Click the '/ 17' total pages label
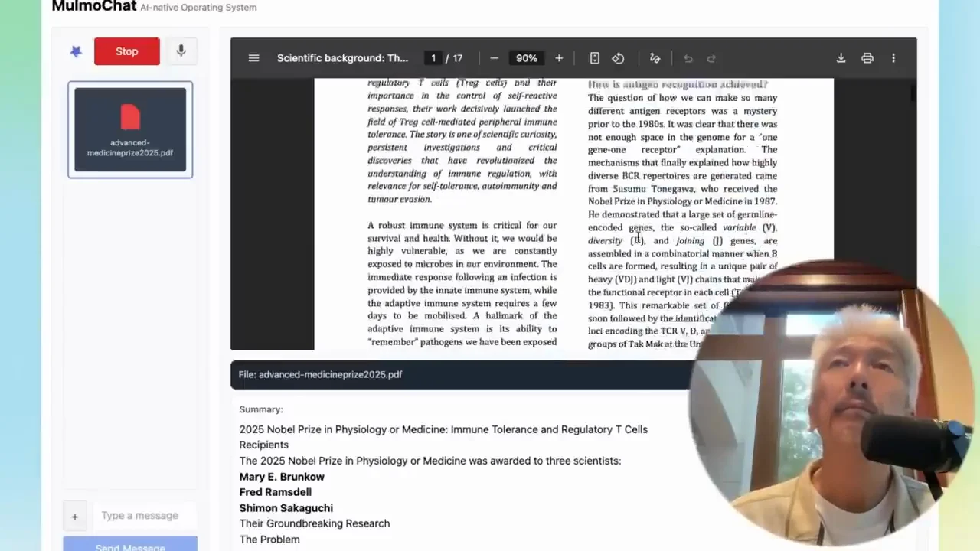This screenshot has width=980, height=551. [455, 58]
